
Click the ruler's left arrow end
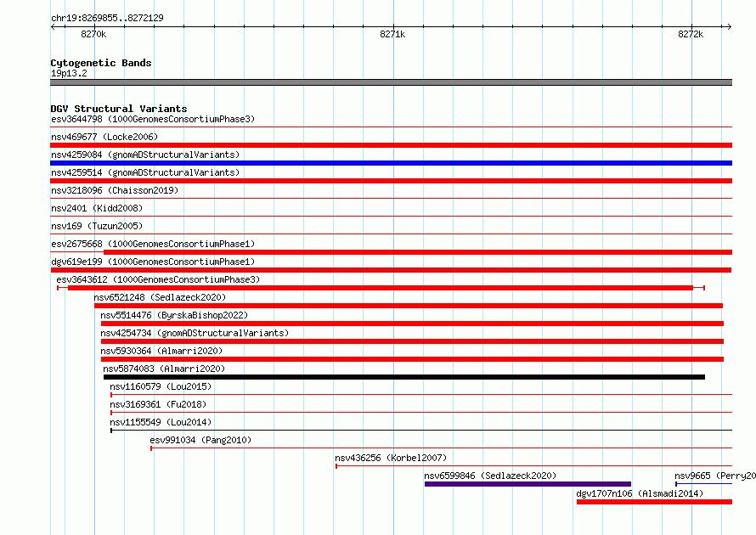point(53,26)
